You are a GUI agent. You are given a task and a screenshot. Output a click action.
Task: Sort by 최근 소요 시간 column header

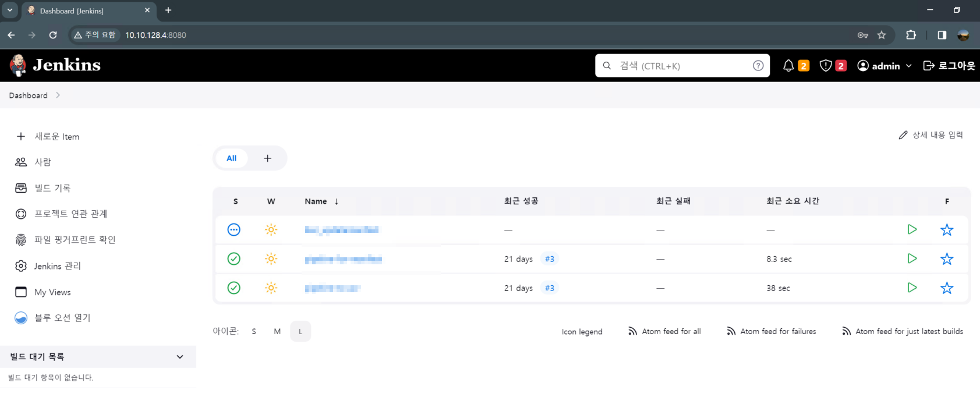point(793,201)
